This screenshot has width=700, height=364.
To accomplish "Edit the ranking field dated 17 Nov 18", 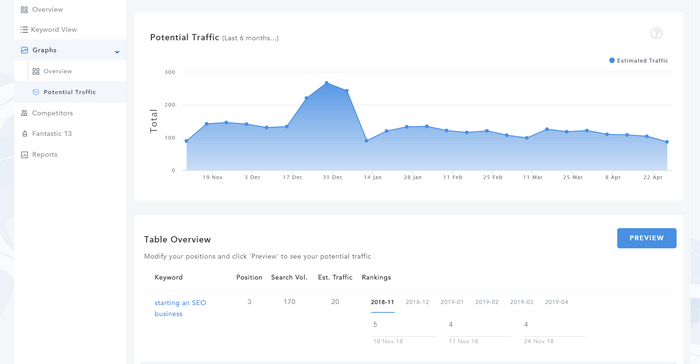I will tap(479, 325).
